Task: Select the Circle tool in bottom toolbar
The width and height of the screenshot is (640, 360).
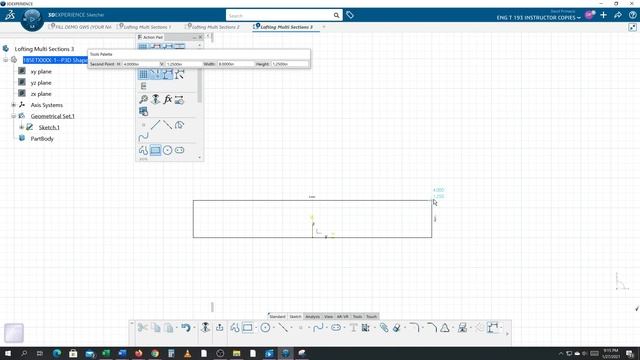Action: (x=265, y=327)
